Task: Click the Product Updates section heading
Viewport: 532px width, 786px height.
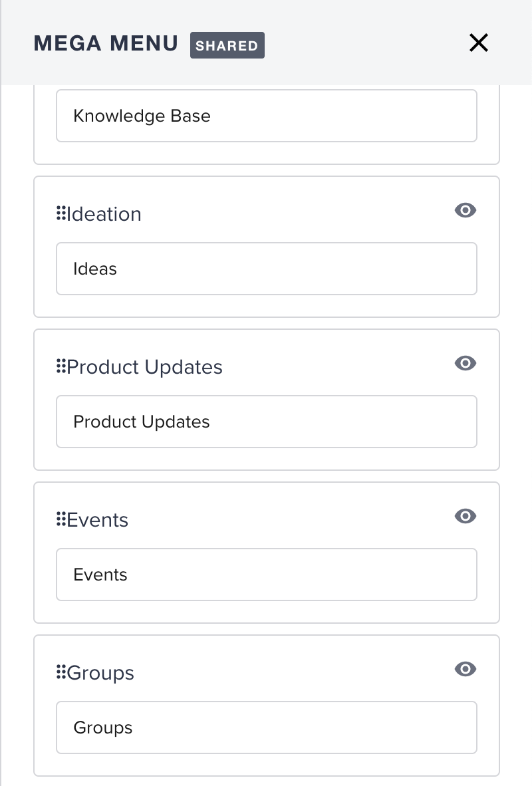Action: [x=145, y=367]
